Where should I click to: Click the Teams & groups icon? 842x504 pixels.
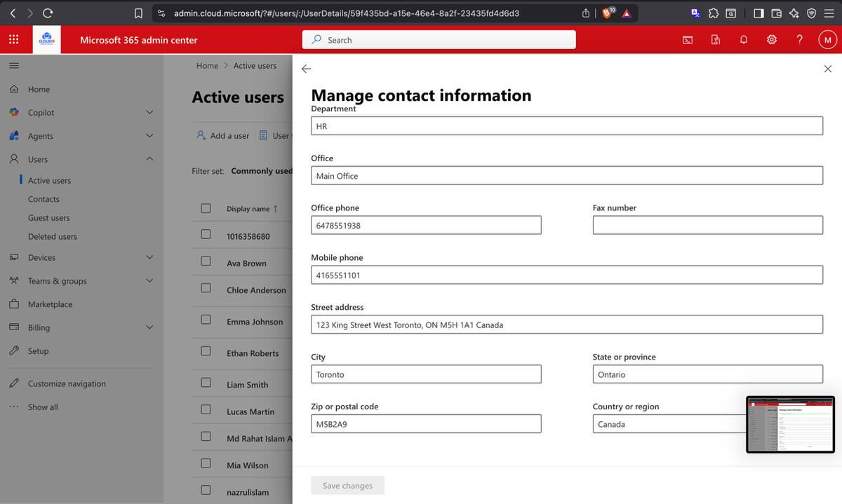pyautogui.click(x=13, y=281)
